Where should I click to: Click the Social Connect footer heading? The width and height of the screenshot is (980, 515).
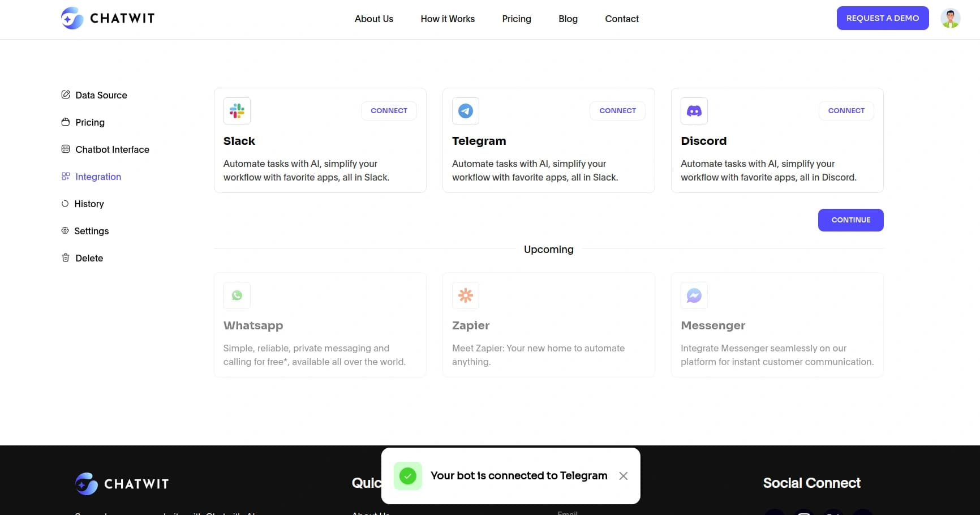tap(811, 483)
